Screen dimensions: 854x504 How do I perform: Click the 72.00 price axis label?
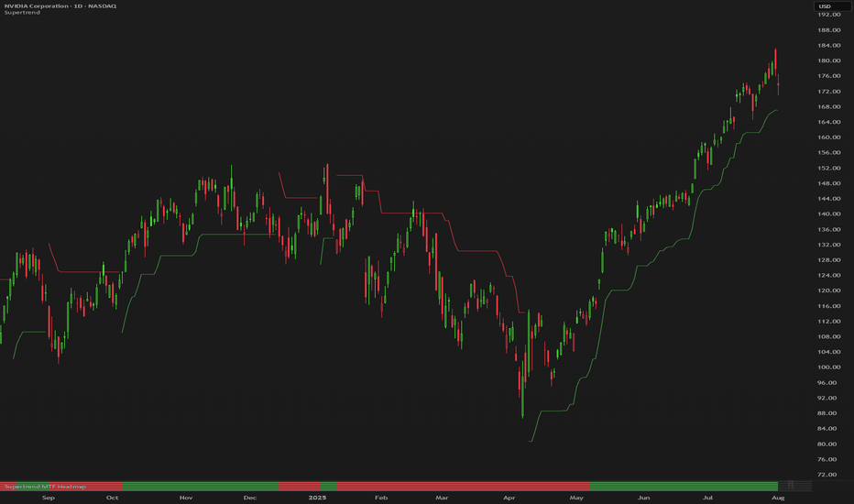[828, 475]
